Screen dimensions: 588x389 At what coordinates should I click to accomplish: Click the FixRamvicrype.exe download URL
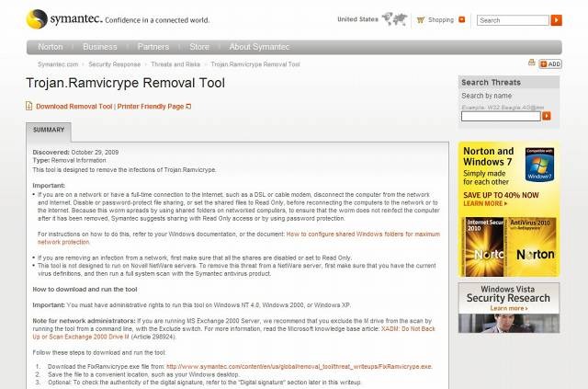tap(299, 367)
